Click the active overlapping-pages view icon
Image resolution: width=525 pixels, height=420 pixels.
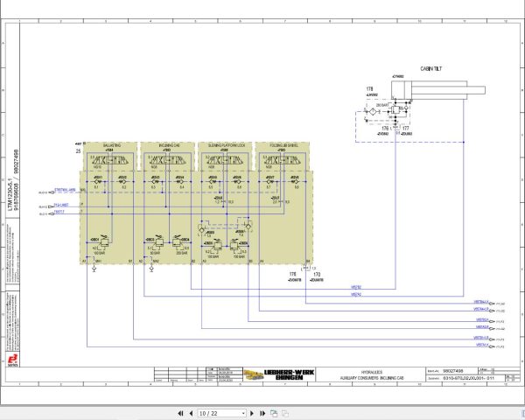click(274, 413)
